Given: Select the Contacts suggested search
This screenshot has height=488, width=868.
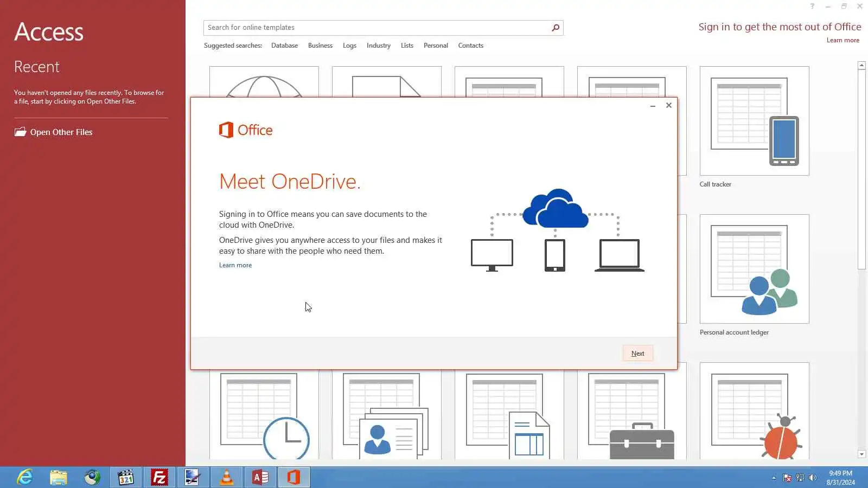Looking at the screenshot, I should [x=470, y=46].
